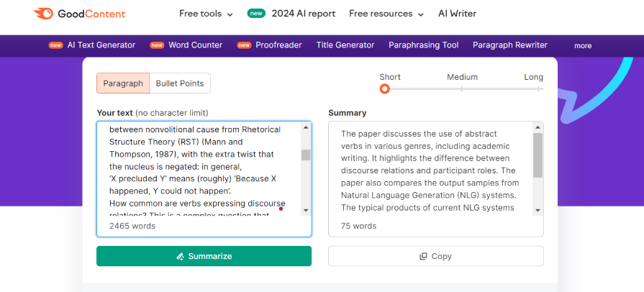
Task: Click the new badge beside 2024 AI report
Action: 255,14
